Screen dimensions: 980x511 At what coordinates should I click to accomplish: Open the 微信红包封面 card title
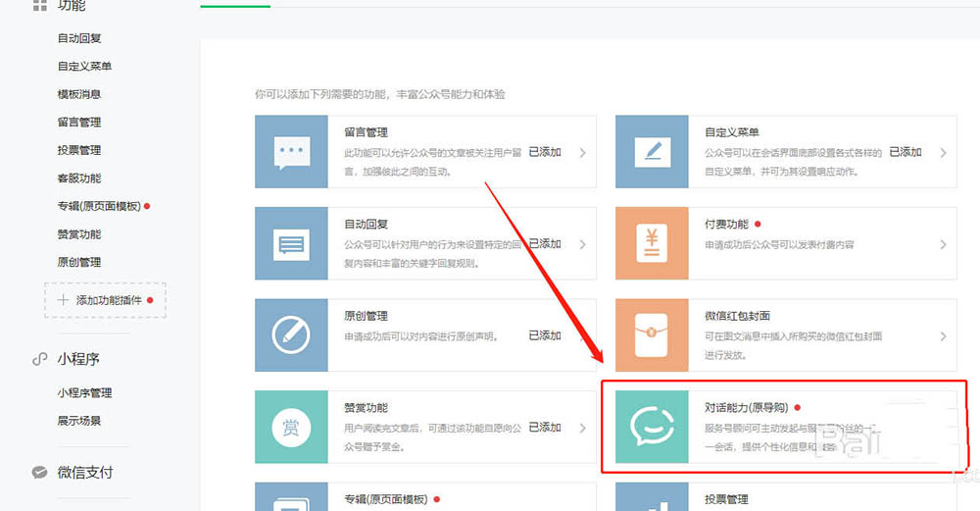pos(737,316)
